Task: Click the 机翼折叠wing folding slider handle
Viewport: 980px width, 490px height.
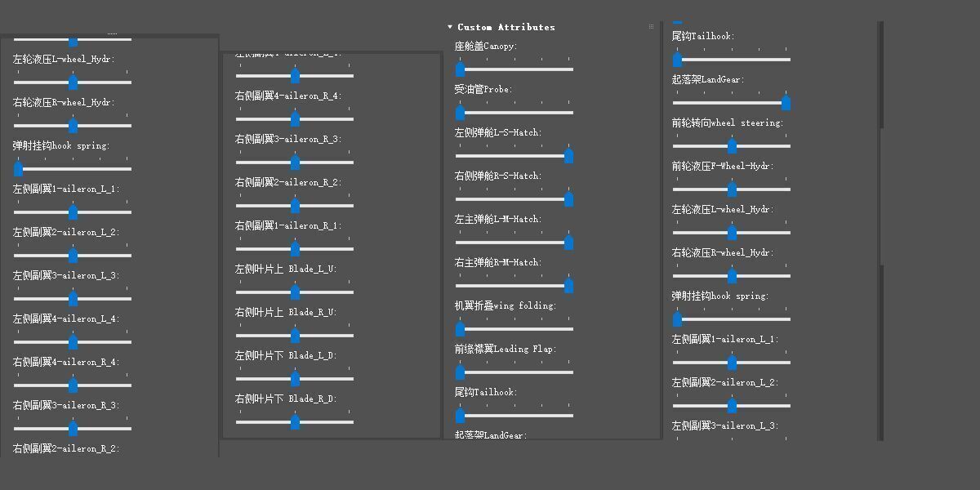Action: tap(460, 329)
